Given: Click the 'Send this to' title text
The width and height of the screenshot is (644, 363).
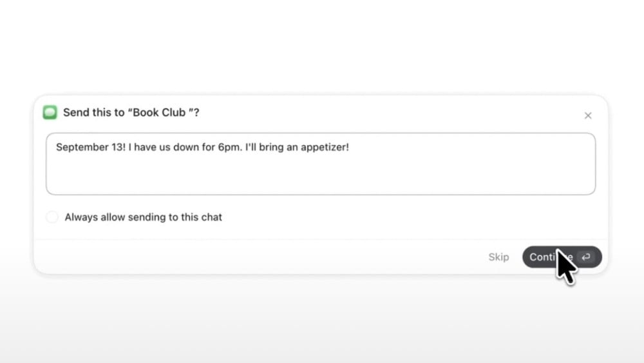Looking at the screenshot, I should click(x=94, y=113).
